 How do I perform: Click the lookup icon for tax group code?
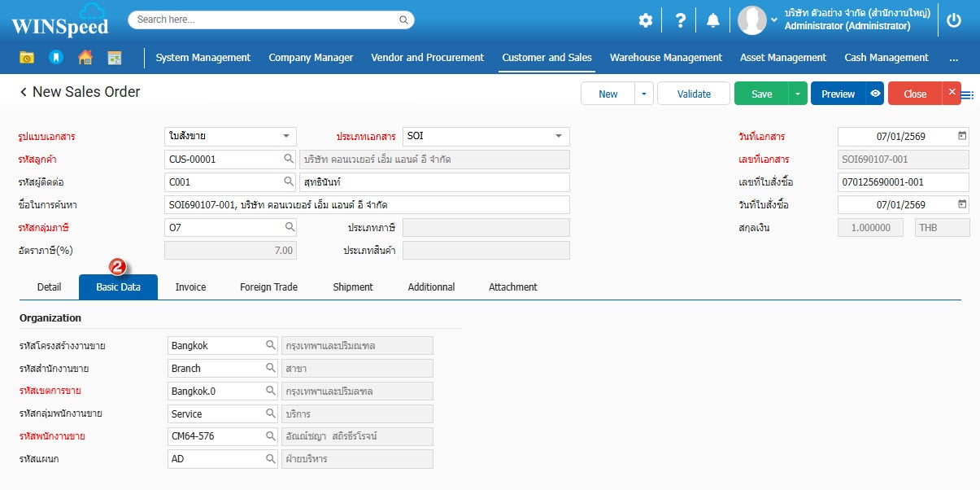coord(288,228)
